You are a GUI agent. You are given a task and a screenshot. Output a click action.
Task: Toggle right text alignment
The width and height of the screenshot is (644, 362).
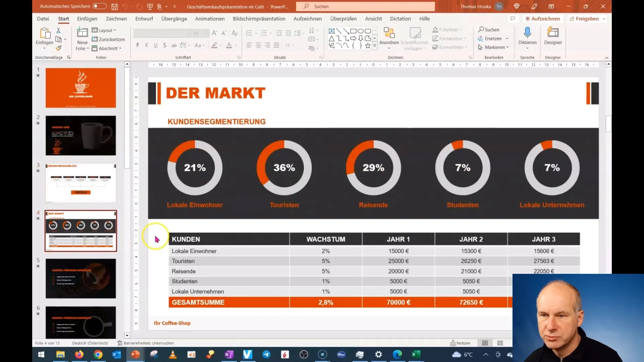click(267, 45)
